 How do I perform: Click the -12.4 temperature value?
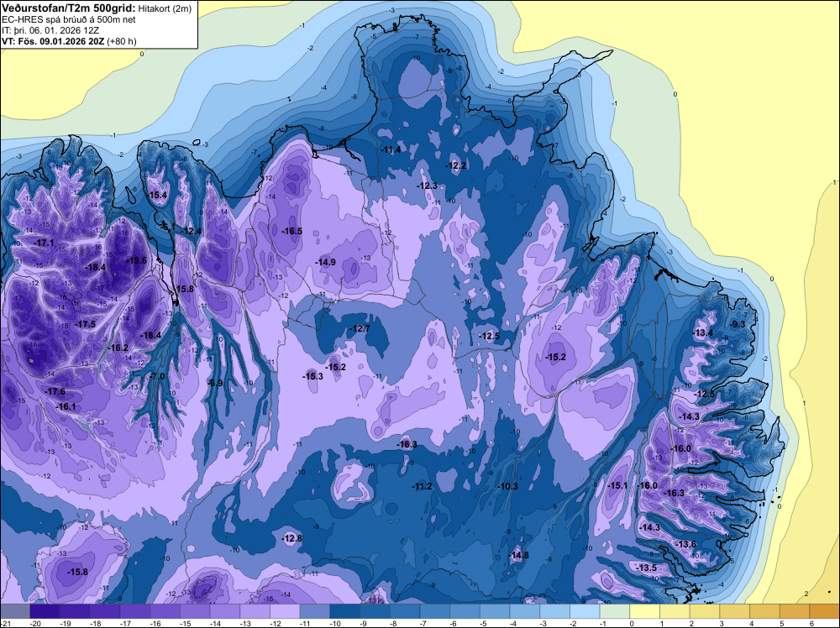click(x=192, y=231)
